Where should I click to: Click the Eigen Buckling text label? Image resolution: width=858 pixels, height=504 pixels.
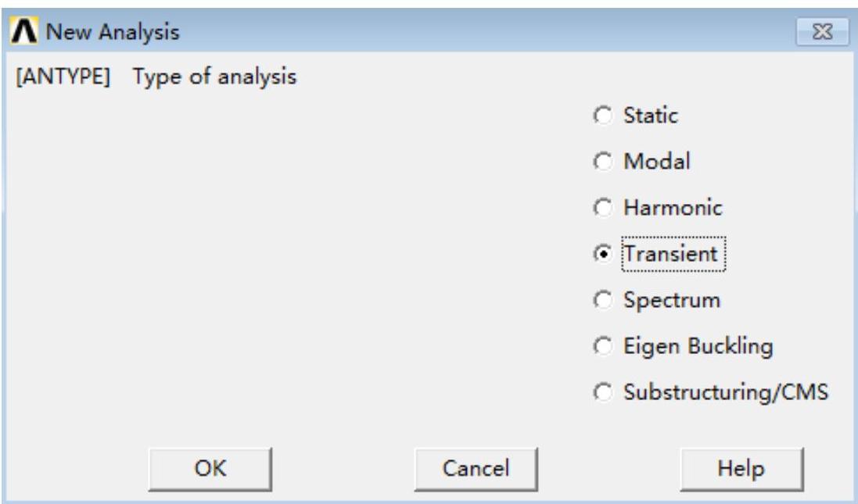698,345
